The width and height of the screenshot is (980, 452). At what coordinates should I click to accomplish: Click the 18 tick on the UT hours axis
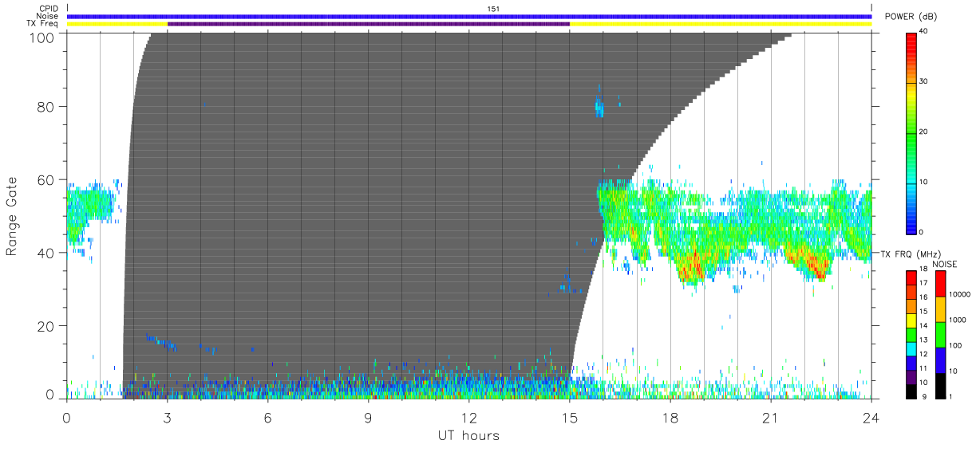670,418
